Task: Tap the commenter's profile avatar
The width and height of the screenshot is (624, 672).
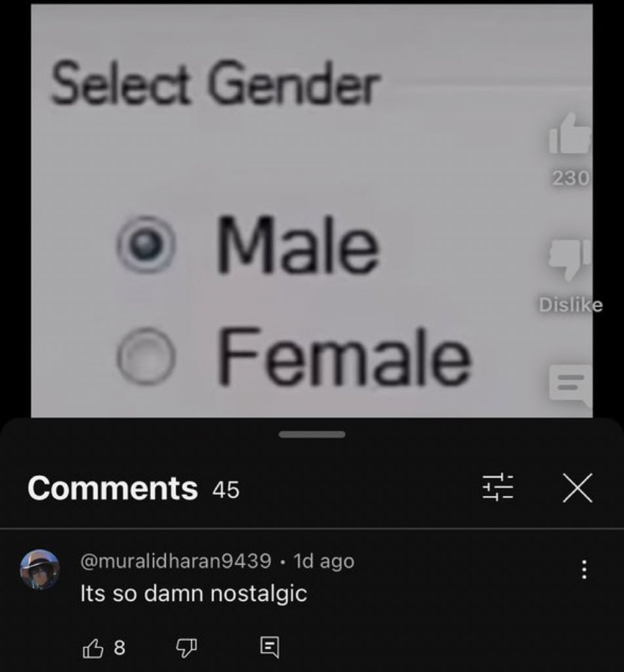Action: pyautogui.click(x=40, y=570)
